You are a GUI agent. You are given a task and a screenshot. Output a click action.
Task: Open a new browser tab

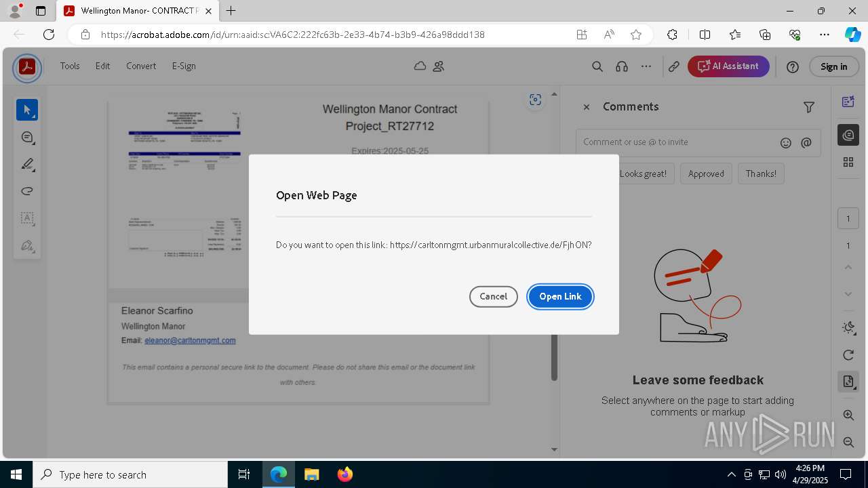[231, 11]
